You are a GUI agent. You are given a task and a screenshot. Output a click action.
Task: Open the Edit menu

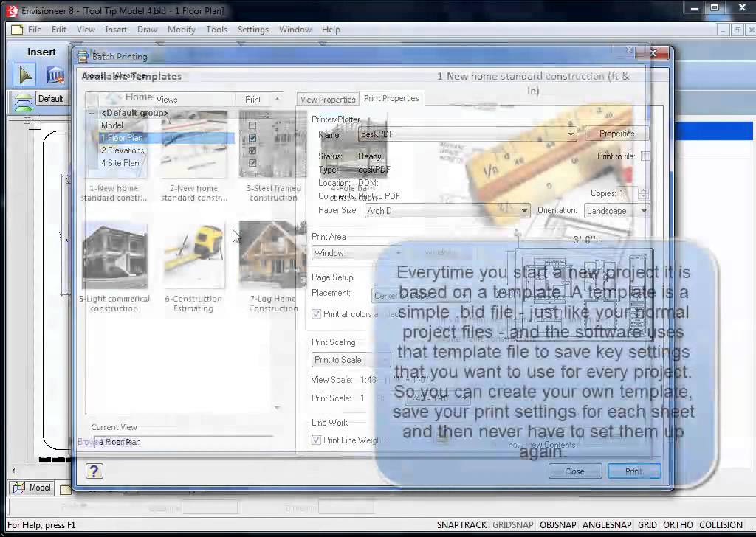coord(59,30)
